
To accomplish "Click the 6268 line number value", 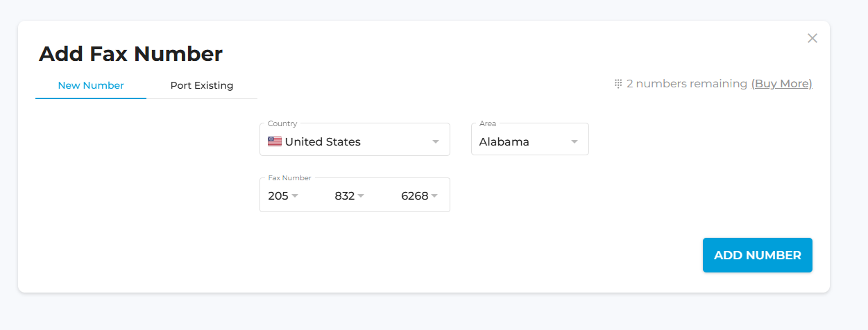I will [415, 196].
